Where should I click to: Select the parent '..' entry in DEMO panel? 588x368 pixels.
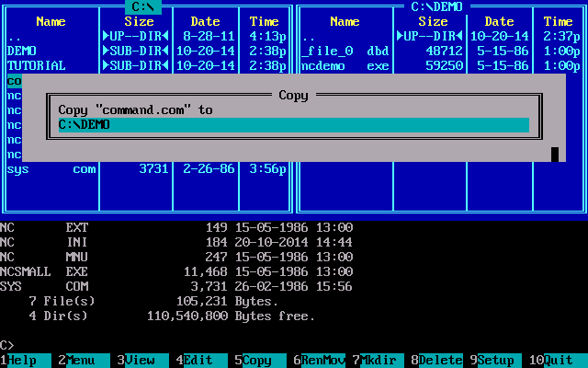click(309, 37)
